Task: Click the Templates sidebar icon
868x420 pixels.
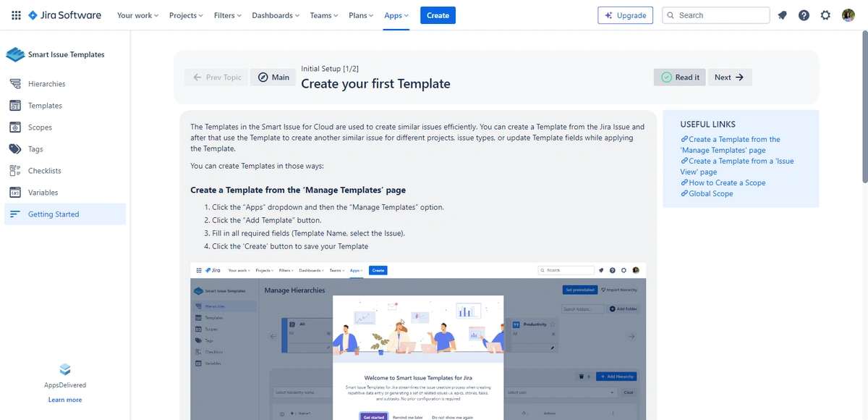Action: pos(15,106)
